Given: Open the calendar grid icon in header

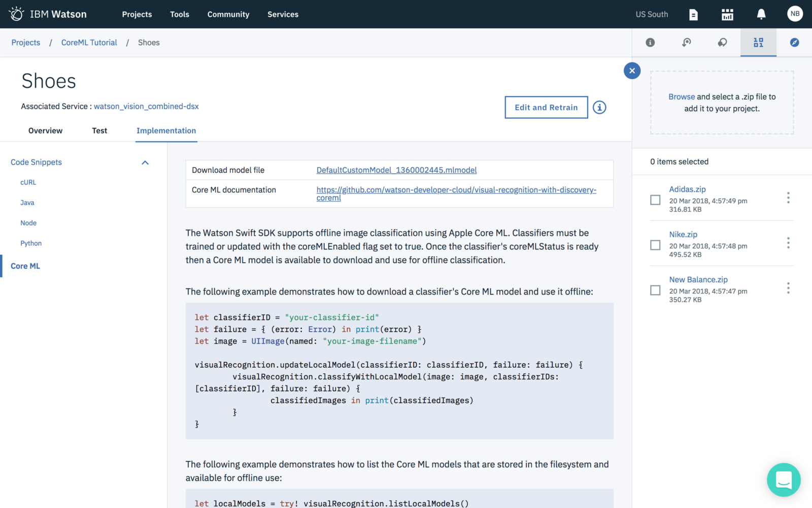Looking at the screenshot, I should coord(727,15).
